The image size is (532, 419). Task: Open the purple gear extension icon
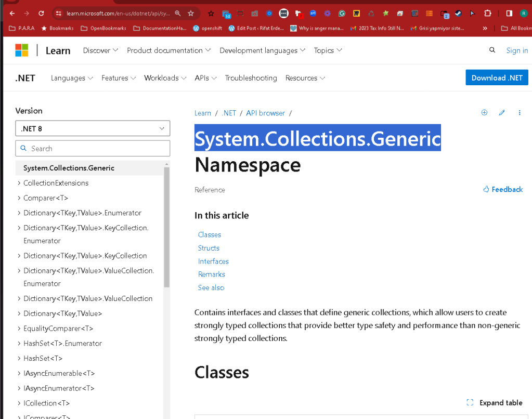(x=327, y=13)
